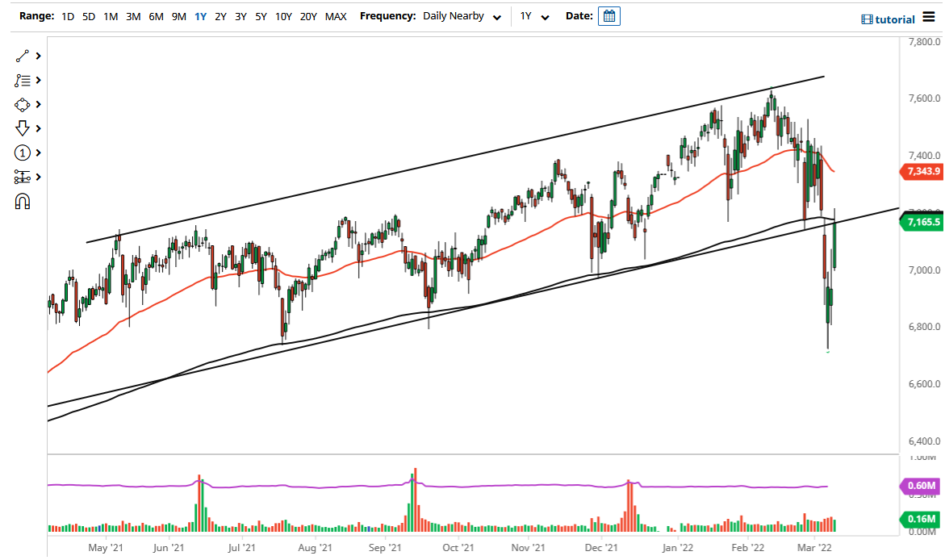
Task: Select the MAX range tab
Action: pos(336,15)
